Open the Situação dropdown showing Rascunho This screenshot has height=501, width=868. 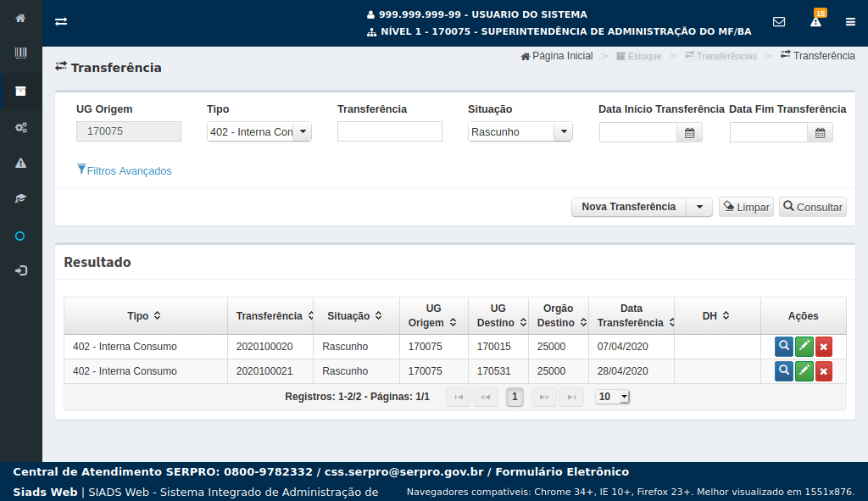[x=520, y=131]
